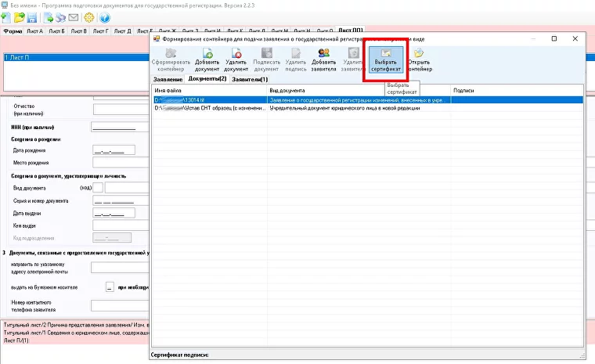Open the Лист А tab
Viewport: 595px width, 364px height.
click(x=34, y=31)
